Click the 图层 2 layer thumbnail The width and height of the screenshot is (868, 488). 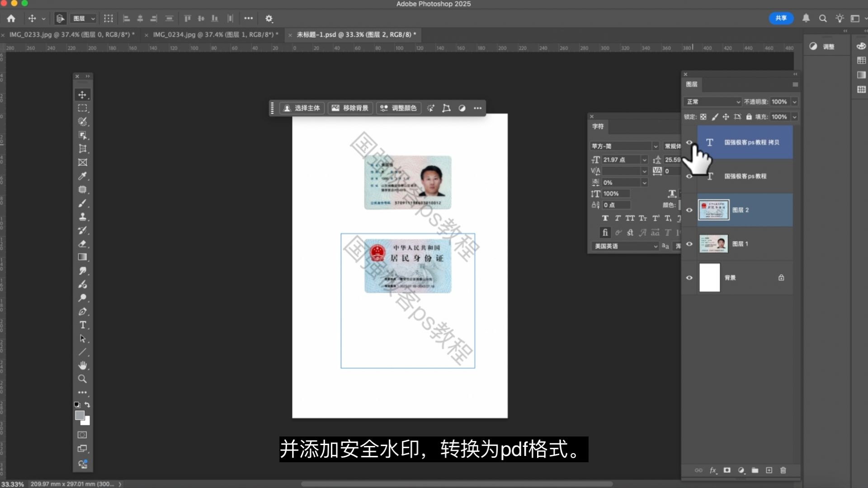[x=714, y=210]
